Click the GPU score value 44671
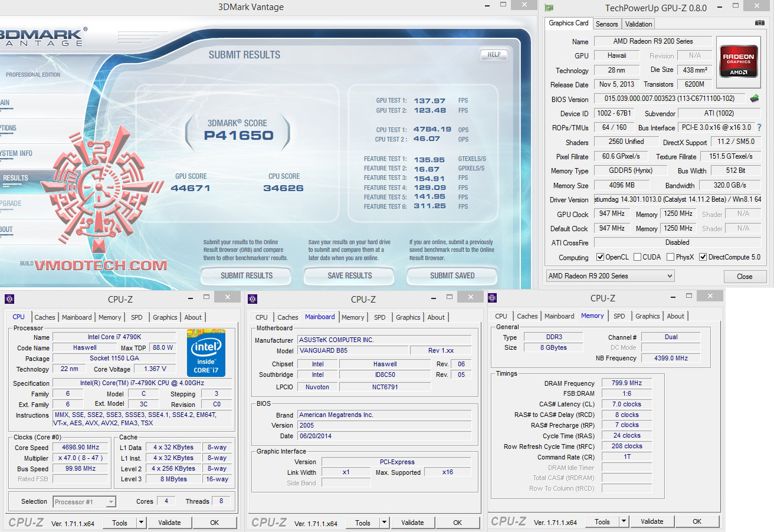 click(191, 188)
